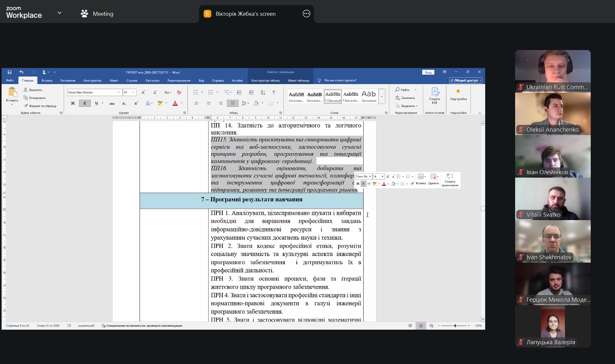
Task: Click the Format Painter brush icon
Action: click(x=26, y=106)
